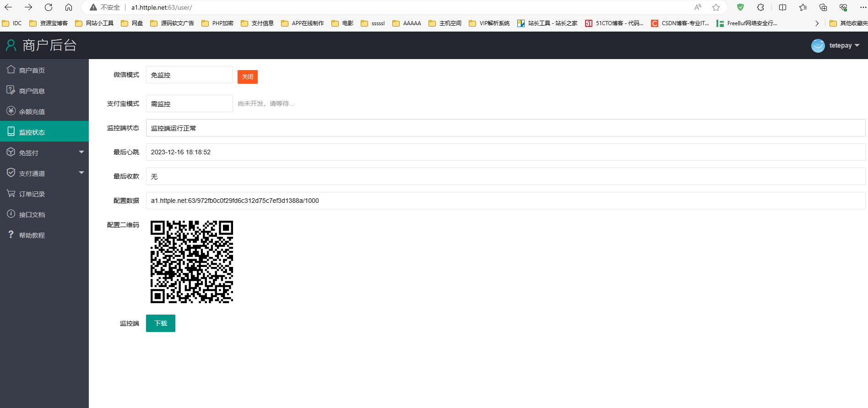Click the orange 关闭 button

pos(248,76)
